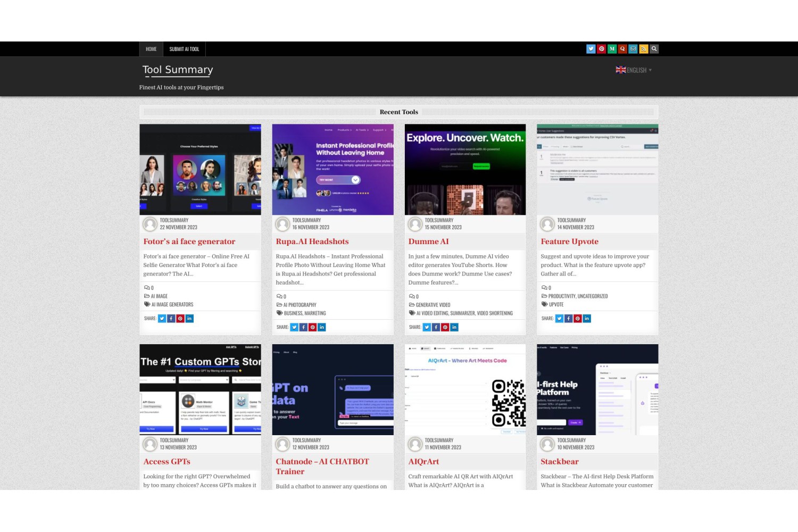Share Dumme AI on Twitter
Screen dimensions: 798x532
click(x=427, y=327)
